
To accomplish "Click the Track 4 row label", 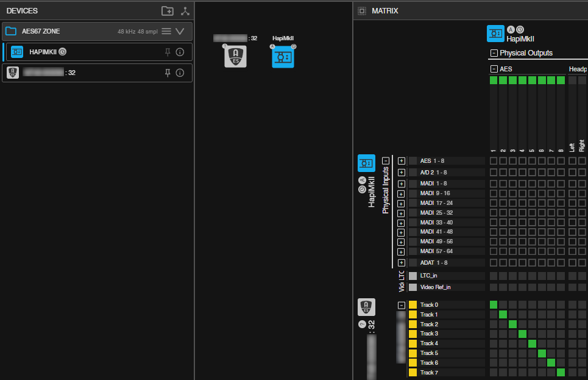I will click(429, 343).
